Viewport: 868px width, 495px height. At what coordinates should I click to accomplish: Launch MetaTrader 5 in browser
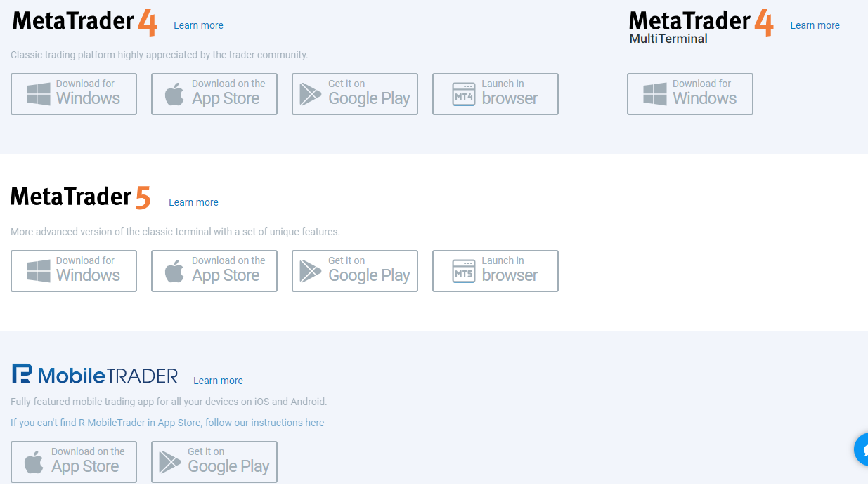[495, 271]
